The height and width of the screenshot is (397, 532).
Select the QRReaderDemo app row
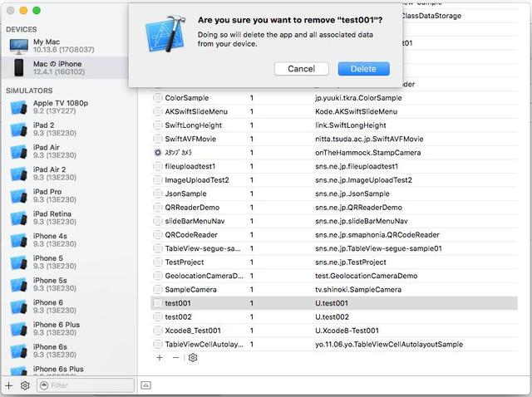click(334, 207)
